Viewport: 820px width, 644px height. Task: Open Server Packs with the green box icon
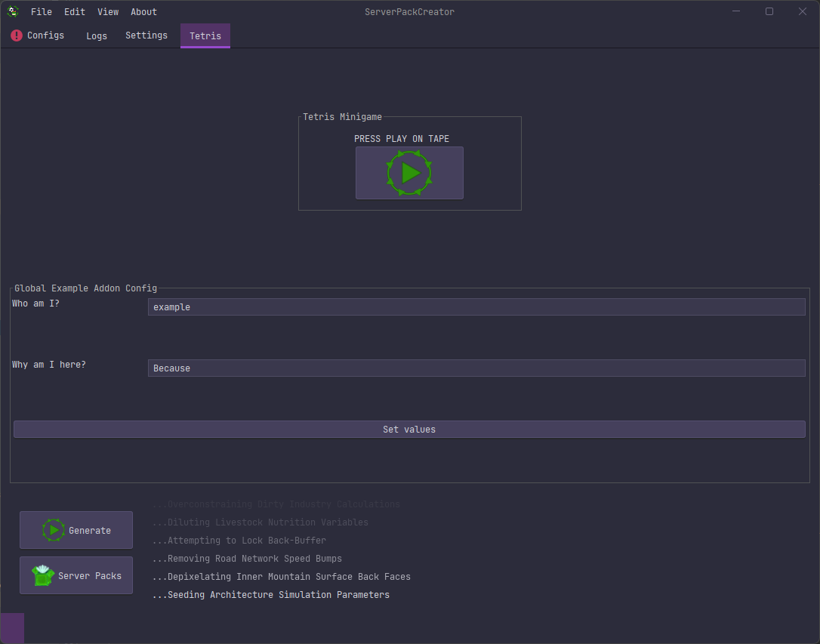(76, 576)
